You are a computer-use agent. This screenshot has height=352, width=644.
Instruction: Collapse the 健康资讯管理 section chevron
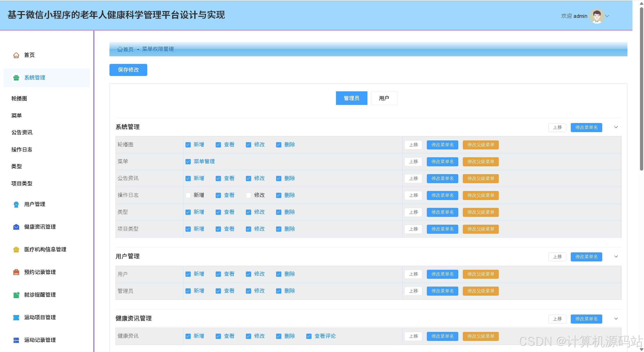pos(616,319)
